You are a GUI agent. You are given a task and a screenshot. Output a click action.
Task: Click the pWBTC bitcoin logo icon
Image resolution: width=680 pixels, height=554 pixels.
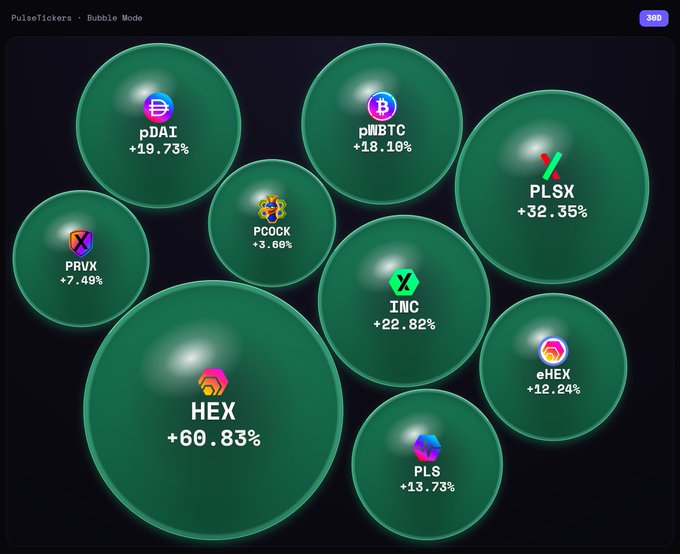coord(382,106)
